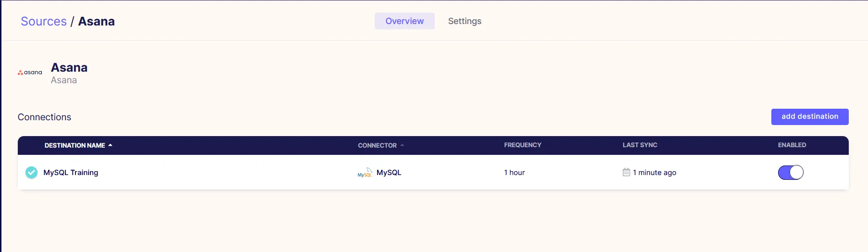Click the Asana logo icon
868x252 pixels.
[x=30, y=73]
